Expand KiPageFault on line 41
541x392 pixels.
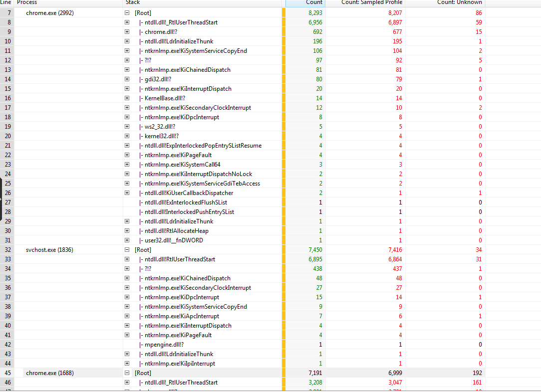point(127,335)
